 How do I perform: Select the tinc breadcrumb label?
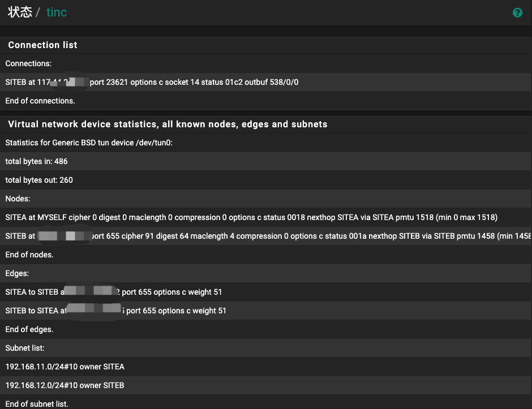click(57, 12)
